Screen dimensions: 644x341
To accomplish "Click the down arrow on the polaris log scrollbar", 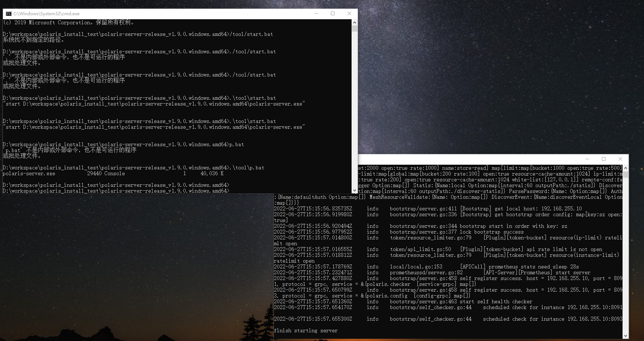I will 625,336.
